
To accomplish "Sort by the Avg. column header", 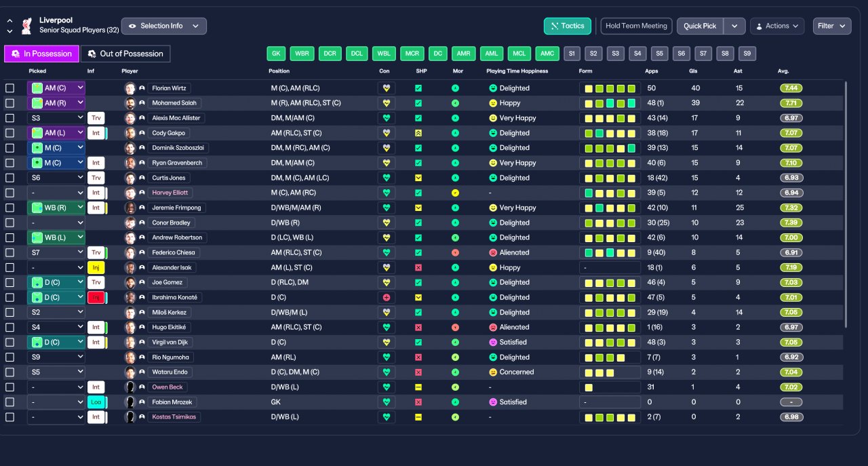I will [x=783, y=71].
